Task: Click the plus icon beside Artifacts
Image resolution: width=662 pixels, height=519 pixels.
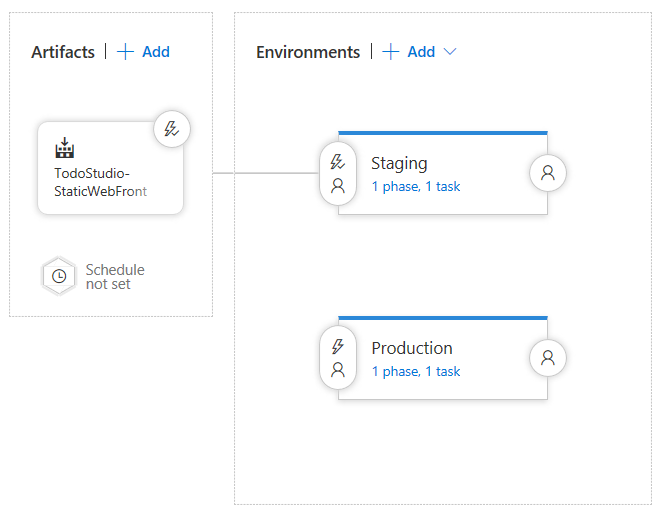Action: click(125, 52)
